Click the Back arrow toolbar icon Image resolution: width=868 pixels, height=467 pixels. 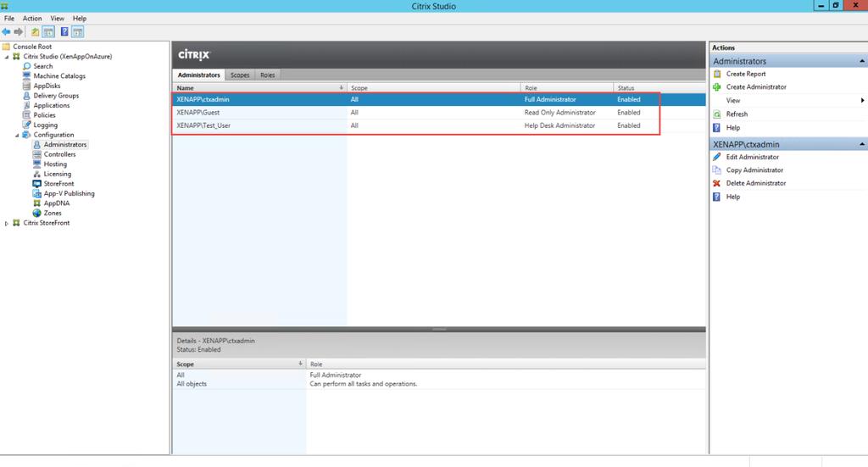click(6, 32)
